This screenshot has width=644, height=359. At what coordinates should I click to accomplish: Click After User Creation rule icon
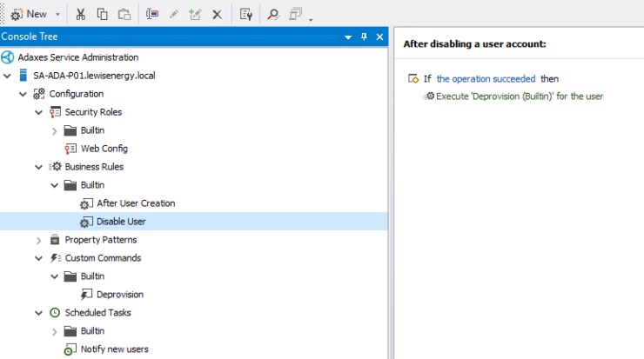click(x=86, y=203)
